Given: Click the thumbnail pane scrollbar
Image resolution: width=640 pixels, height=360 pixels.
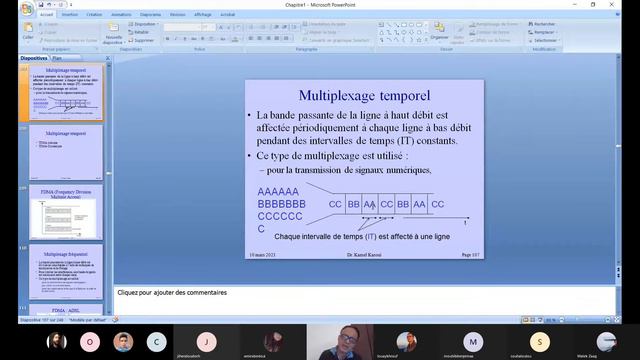Looking at the screenshot, I should pos(109,188).
